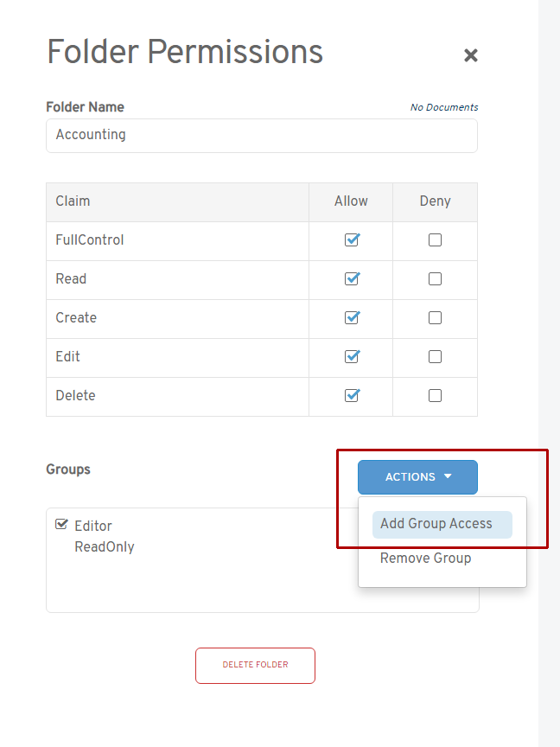Click the Allow column header
Image resolution: width=560 pixels, height=747 pixels.
[351, 201]
